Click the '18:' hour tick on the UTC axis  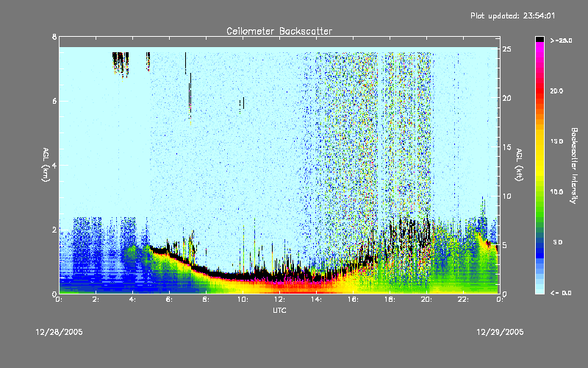pyautogui.click(x=390, y=300)
